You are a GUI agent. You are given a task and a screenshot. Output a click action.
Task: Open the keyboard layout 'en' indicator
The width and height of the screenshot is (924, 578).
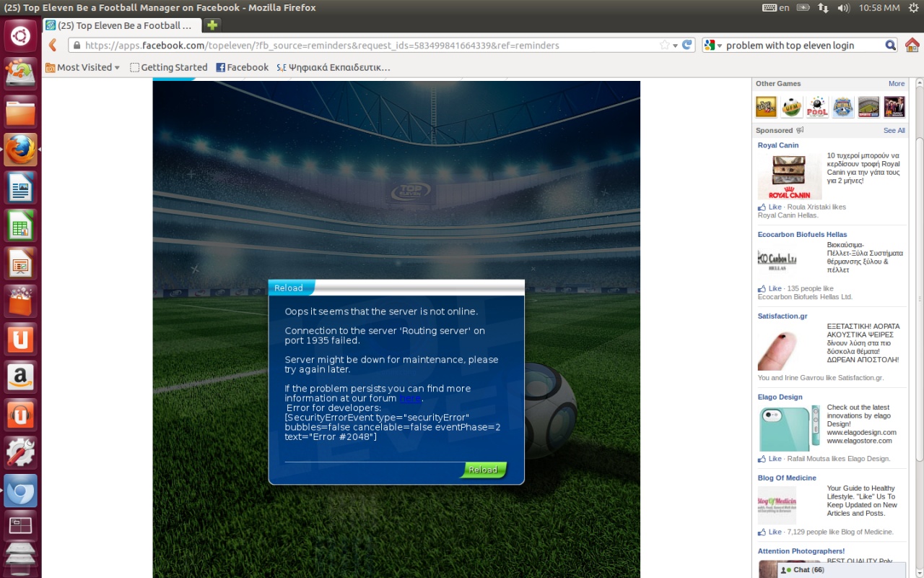click(x=777, y=8)
